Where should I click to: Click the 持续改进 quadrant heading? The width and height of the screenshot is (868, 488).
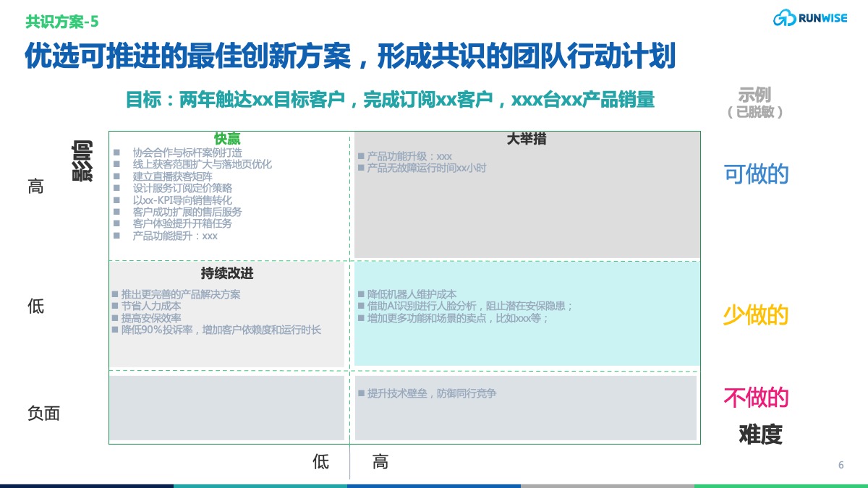[x=227, y=274]
